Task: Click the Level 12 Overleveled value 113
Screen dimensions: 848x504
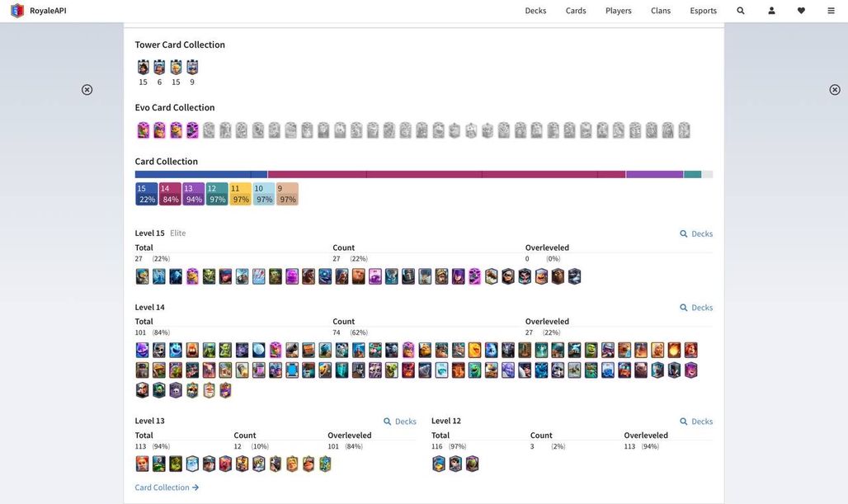Action: (629, 447)
